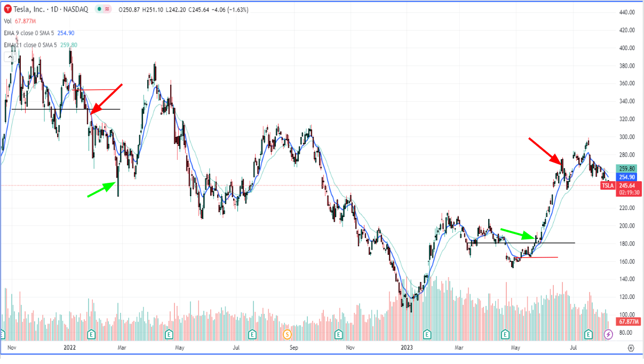Click the July 2023 earnings marker
Screen dimensions: 644x364
[589, 334]
